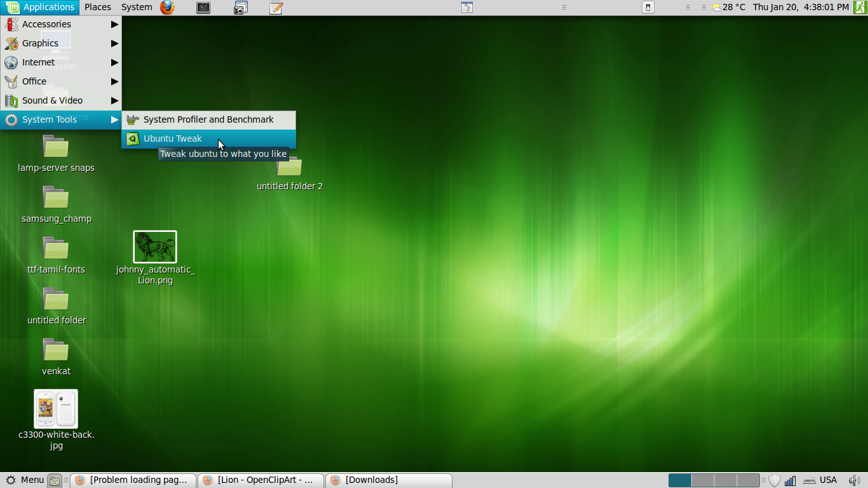Click the Menu button on the bottom panel
Screen dimensions: 868x488
[x=24, y=480]
